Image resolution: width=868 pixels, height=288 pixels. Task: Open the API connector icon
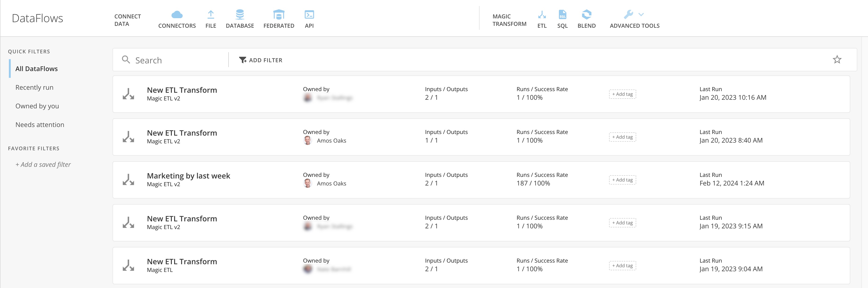click(309, 15)
